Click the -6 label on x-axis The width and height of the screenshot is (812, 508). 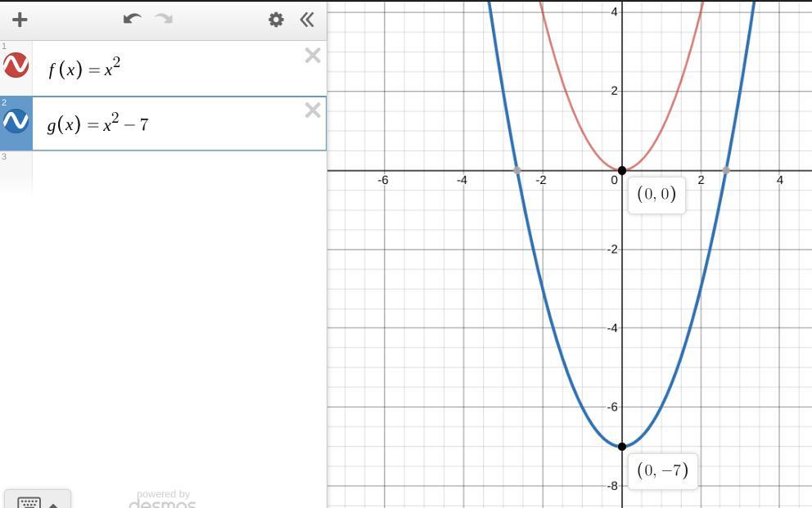(x=383, y=180)
